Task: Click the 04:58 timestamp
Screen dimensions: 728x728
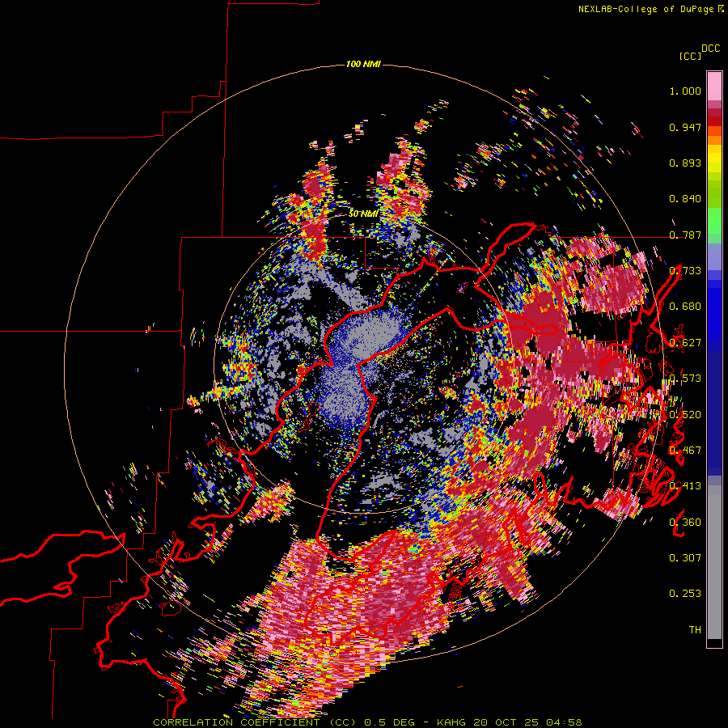Action: pyautogui.click(x=563, y=722)
